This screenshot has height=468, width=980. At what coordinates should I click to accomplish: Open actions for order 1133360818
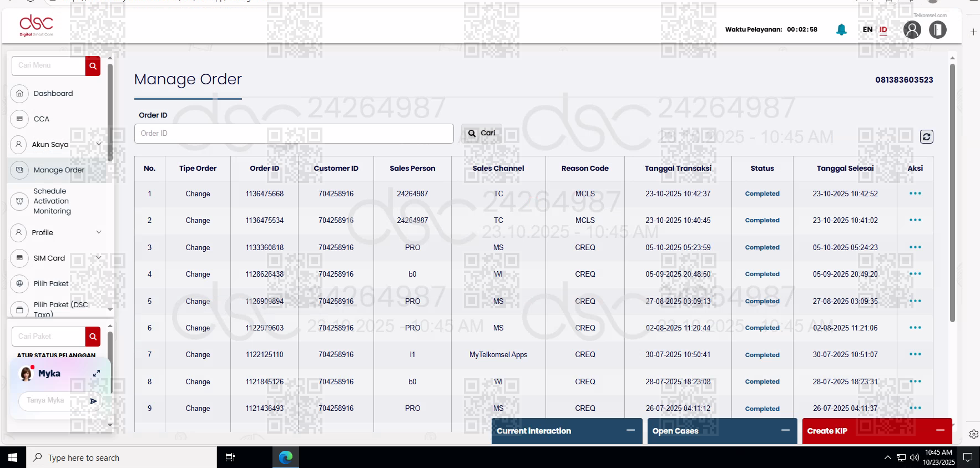click(915, 247)
